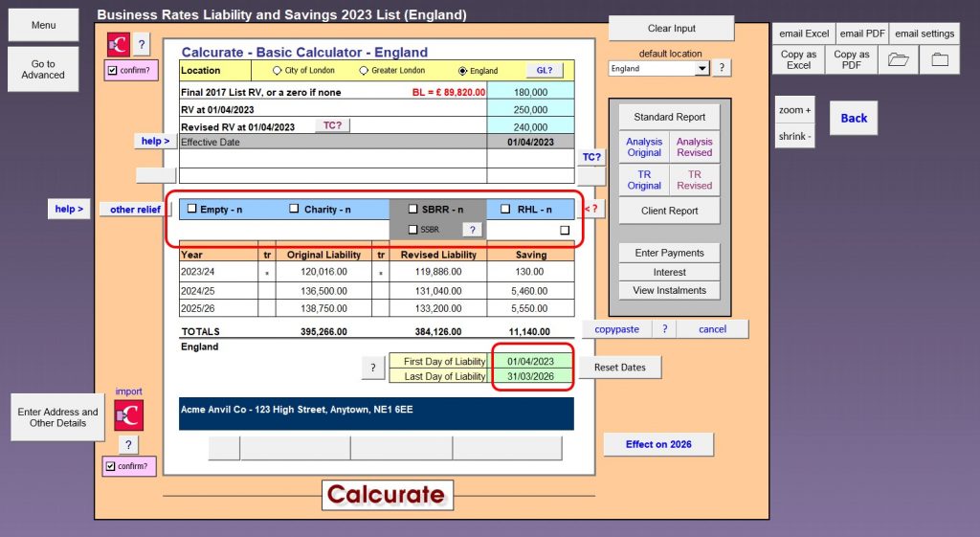
Task: Go to Advanced calculator
Action: pos(43,70)
